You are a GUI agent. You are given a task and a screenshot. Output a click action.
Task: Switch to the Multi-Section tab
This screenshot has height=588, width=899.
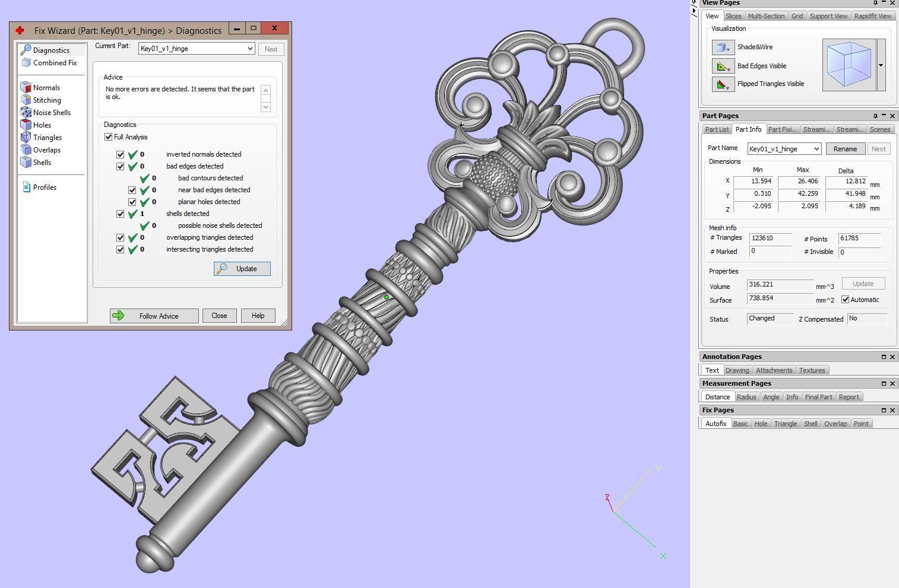pyautogui.click(x=765, y=16)
